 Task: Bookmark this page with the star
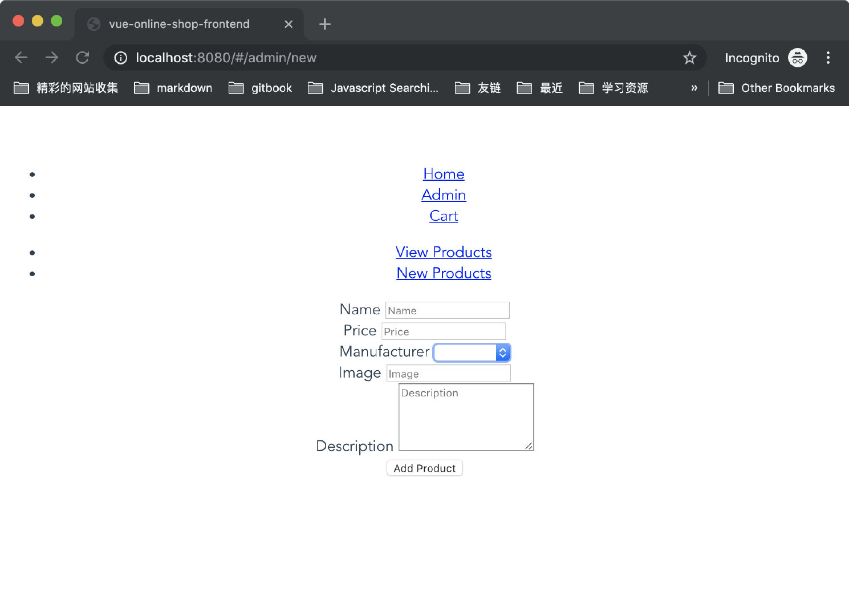690,58
